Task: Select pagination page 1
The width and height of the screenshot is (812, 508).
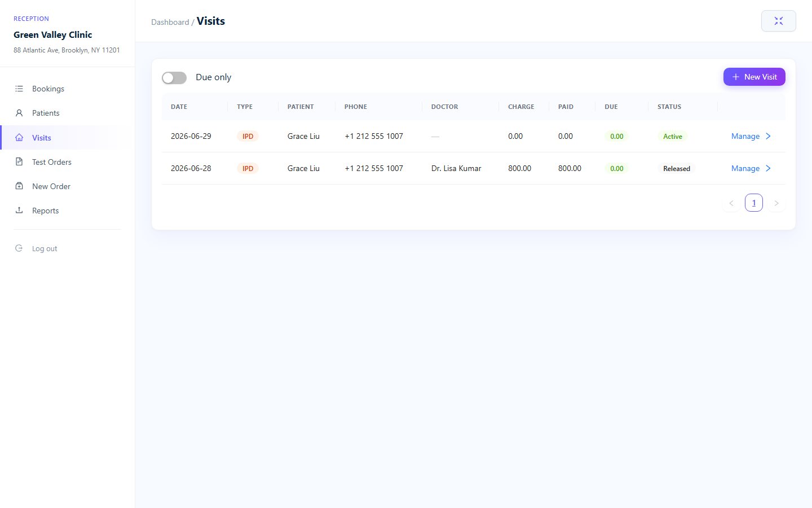Action: coord(754,203)
